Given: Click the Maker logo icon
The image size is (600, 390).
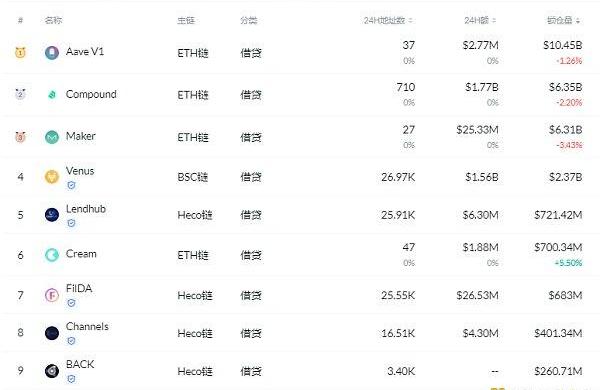Looking at the screenshot, I should tap(52, 137).
